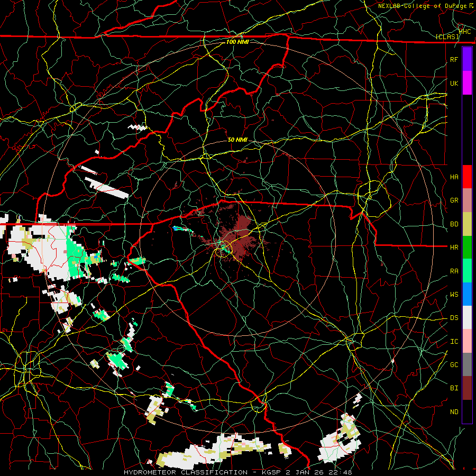Pick the HR dark green legend swatch
The width and height of the screenshot is (476, 476).
[467, 248]
